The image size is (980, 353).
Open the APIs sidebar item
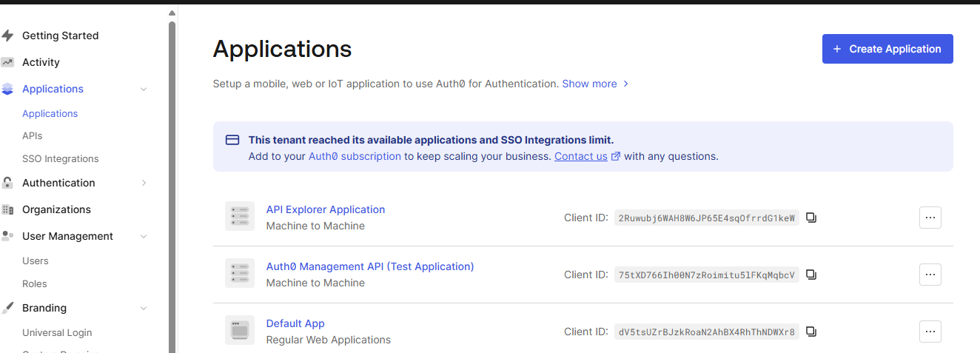point(33,136)
